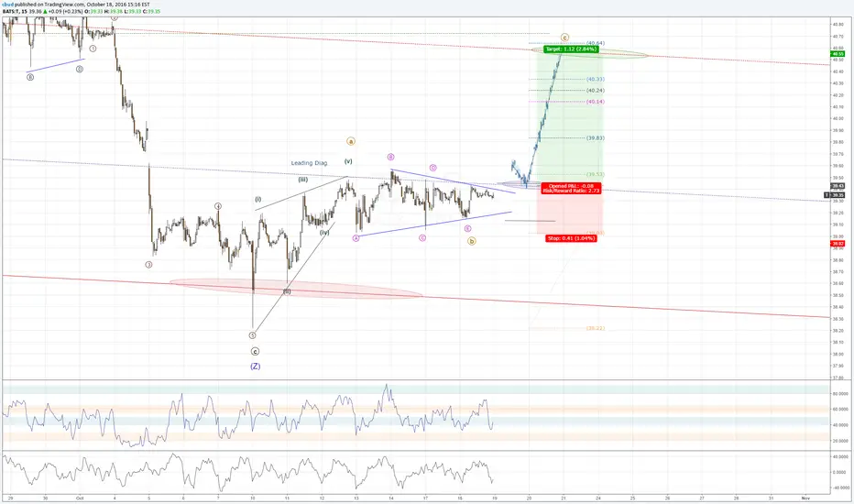
Task: Click the green 40.55 price scale tag
Action: click(x=838, y=54)
